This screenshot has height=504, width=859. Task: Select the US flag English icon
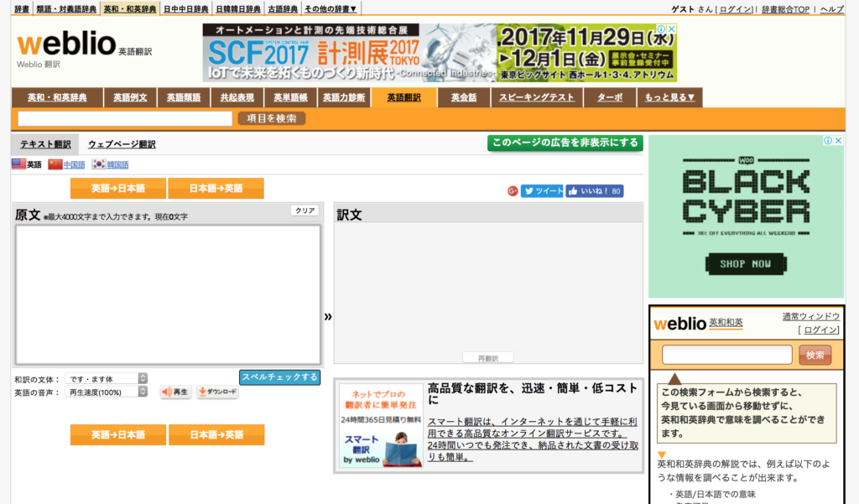18,164
